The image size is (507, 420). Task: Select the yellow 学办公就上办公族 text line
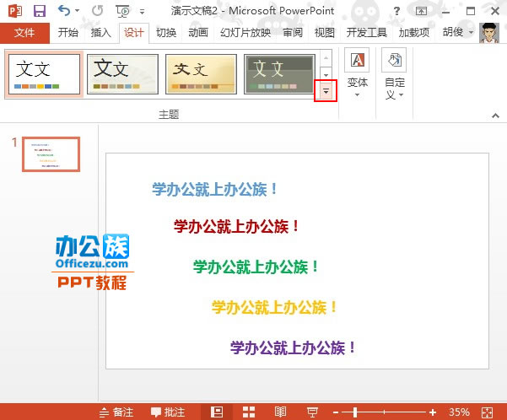[x=274, y=307]
